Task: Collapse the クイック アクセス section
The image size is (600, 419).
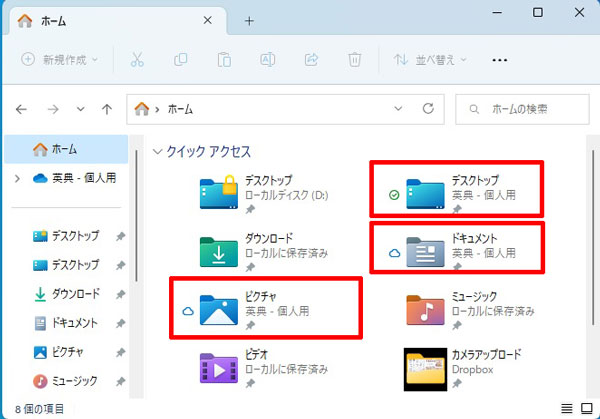Action: click(157, 152)
